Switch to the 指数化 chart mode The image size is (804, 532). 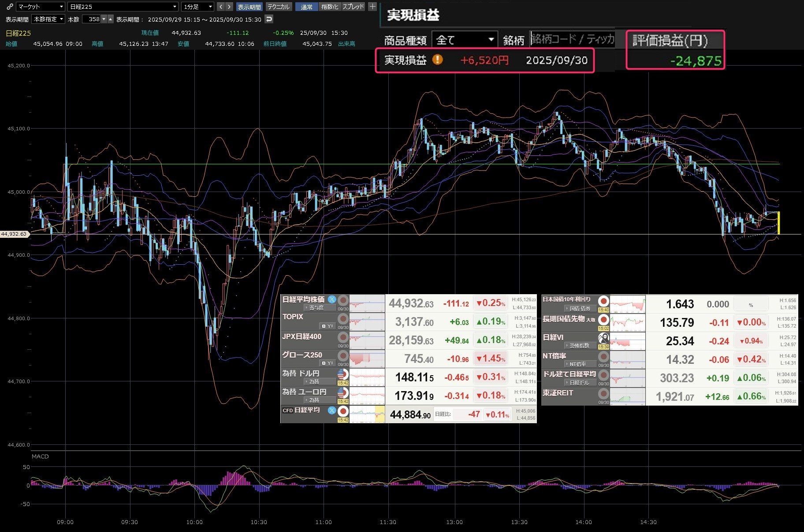329,7
